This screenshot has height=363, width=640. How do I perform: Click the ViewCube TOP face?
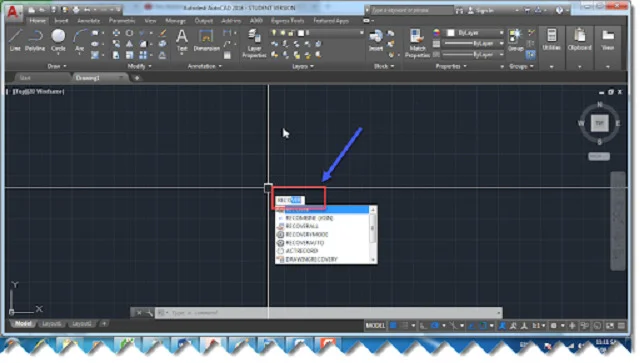pos(599,123)
